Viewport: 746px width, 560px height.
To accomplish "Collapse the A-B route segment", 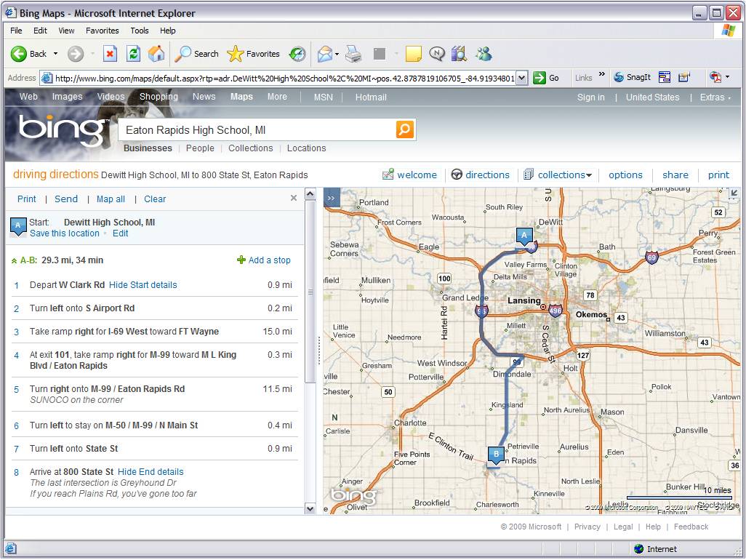I will coord(15,261).
